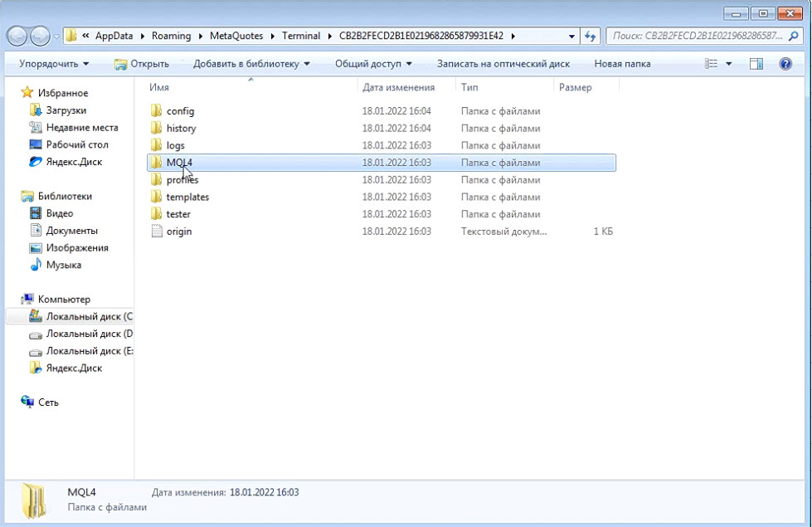Click the Новая папка button
This screenshot has height=527, width=812.
[622, 64]
